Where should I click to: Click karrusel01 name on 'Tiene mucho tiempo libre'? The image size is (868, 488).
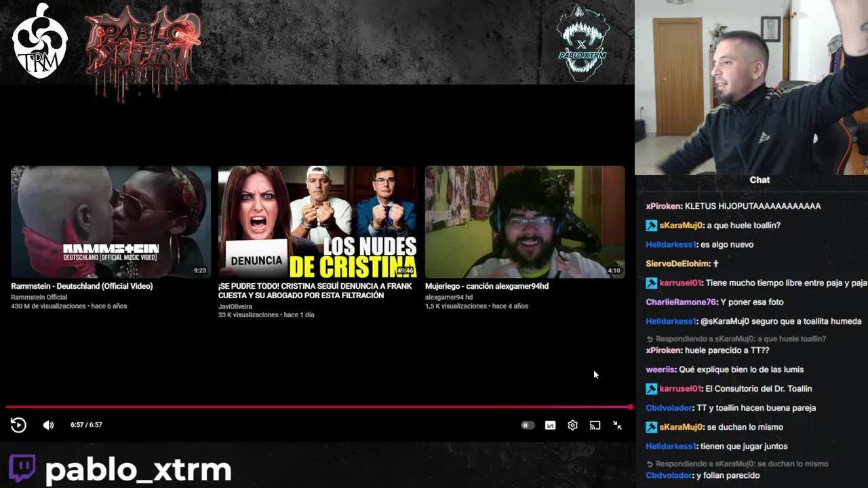pyautogui.click(x=681, y=283)
